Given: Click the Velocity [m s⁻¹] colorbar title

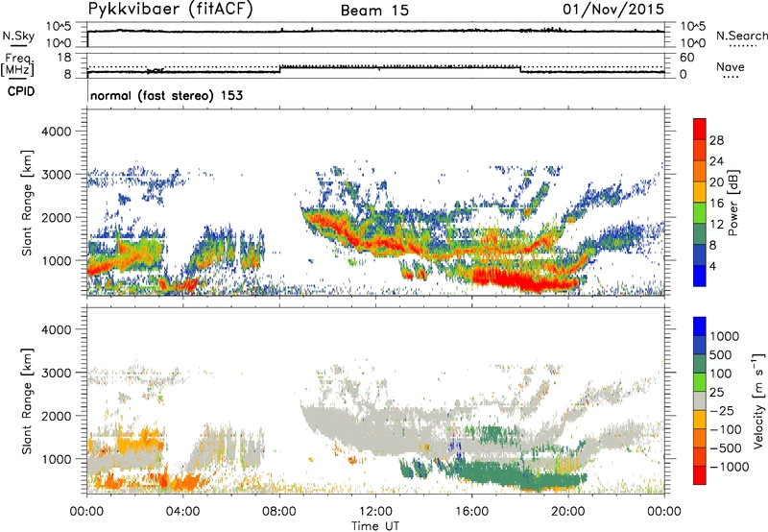Looking at the screenshot, I should coord(758,400).
